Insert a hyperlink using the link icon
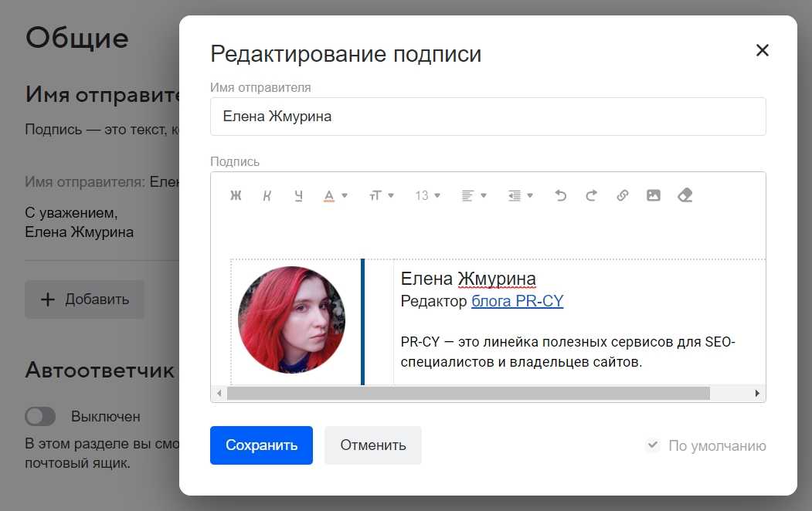The image size is (812, 511). (x=623, y=196)
